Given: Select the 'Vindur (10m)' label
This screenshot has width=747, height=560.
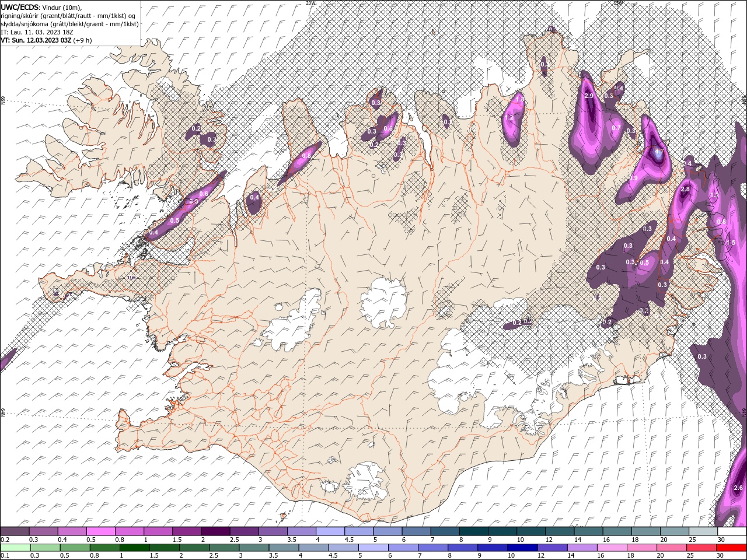Looking at the screenshot, I should click(x=62, y=7).
